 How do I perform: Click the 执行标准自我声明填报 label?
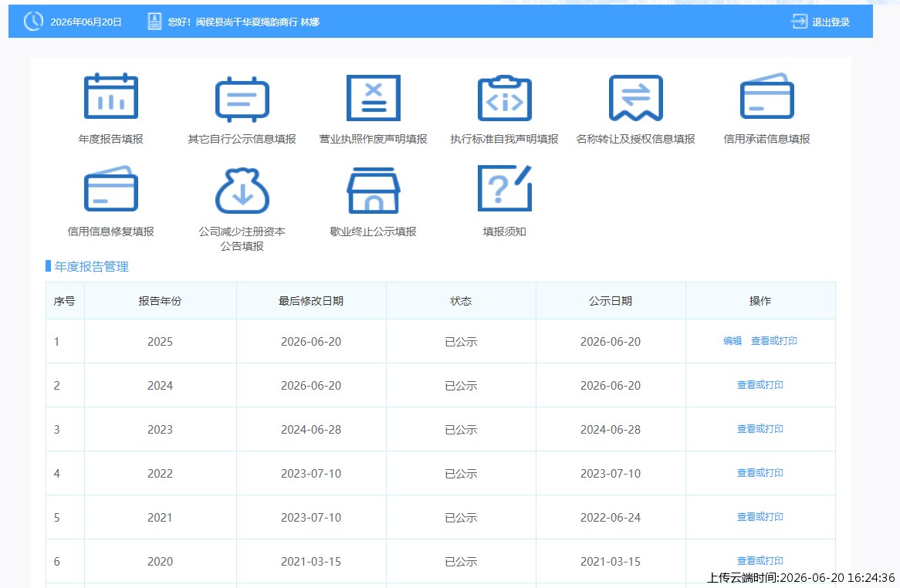(x=505, y=139)
